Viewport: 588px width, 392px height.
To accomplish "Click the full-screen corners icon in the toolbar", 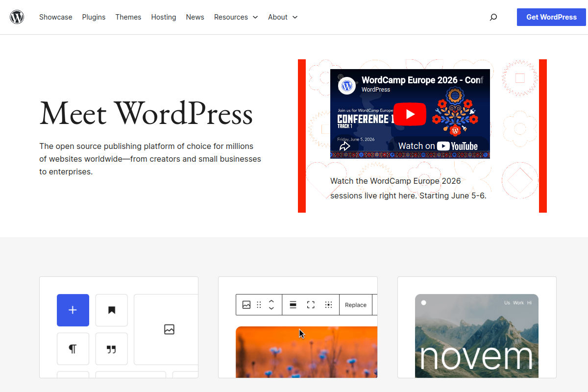I will click(x=311, y=305).
